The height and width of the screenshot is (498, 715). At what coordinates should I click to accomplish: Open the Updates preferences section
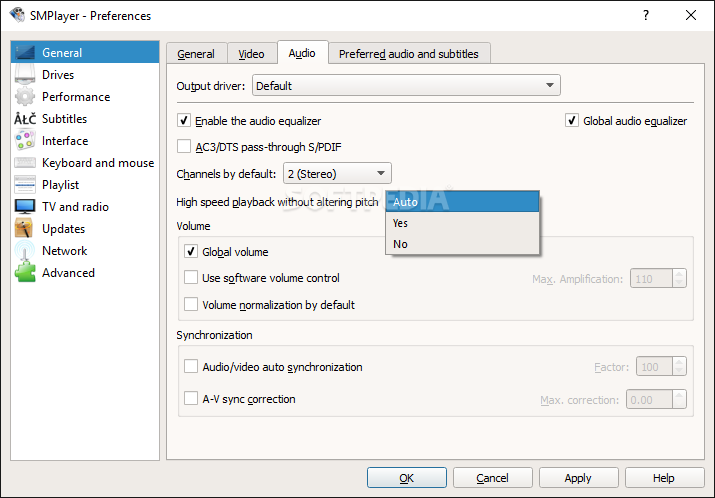pyautogui.click(x=84, y=228)
